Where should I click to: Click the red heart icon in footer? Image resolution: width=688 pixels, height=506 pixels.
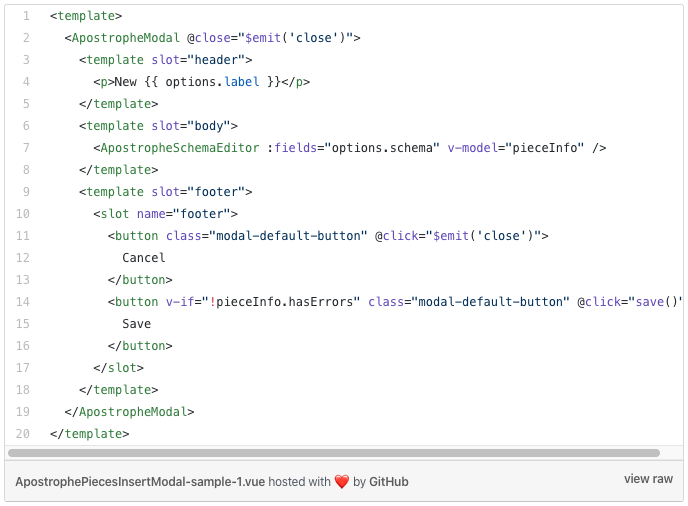342,482
